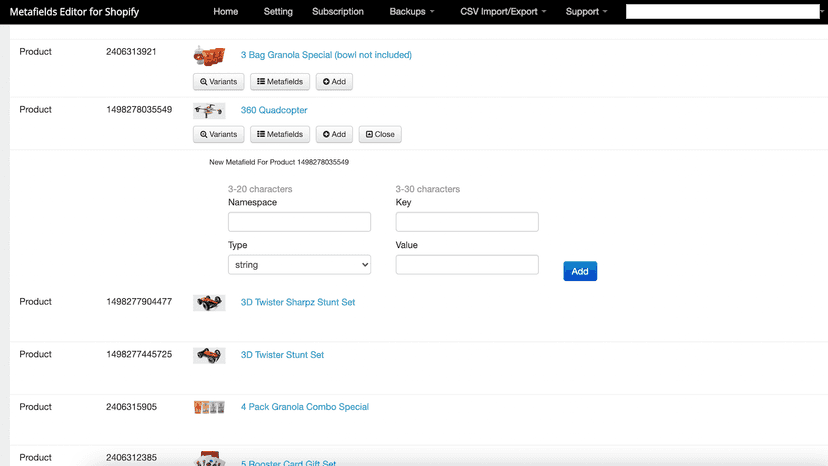The width and height of the screenshot is (828, 466).
Task: Click 3D Twister Sharpz Stunt Set thumbnail
Action: (209, 303)
